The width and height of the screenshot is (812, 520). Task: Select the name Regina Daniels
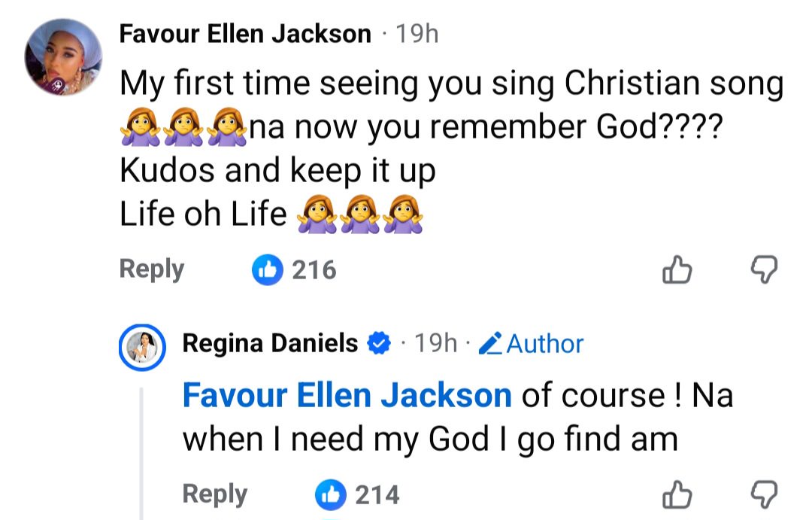269,343
